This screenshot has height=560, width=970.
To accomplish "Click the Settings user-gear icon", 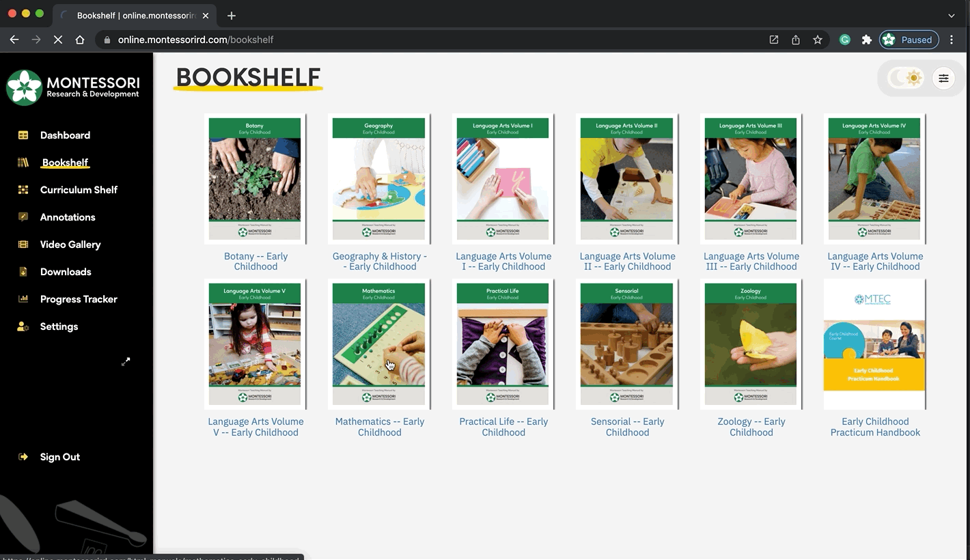I will click(23, 326).
